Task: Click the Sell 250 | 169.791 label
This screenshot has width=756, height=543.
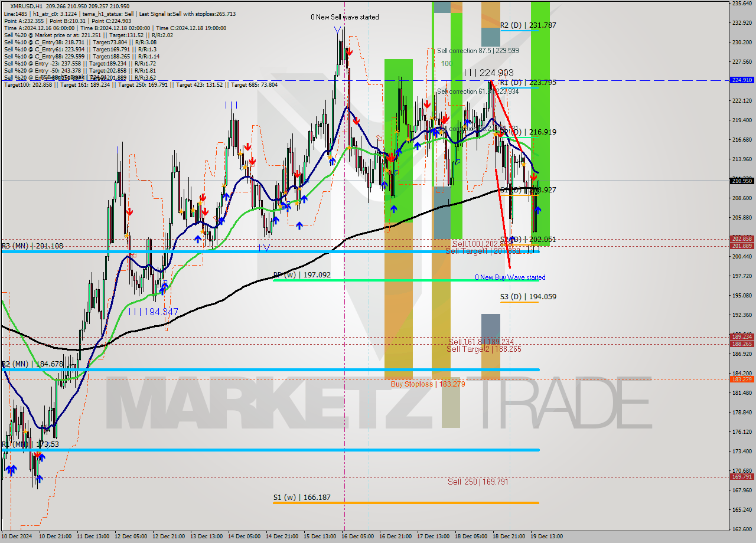Action: coord(478,482)
